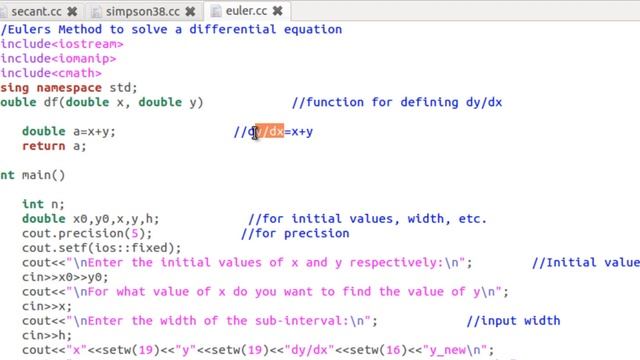640x360 pixels.
Task: Click the cout.setf(ios::fixed); line
Action: pos(102,248)
